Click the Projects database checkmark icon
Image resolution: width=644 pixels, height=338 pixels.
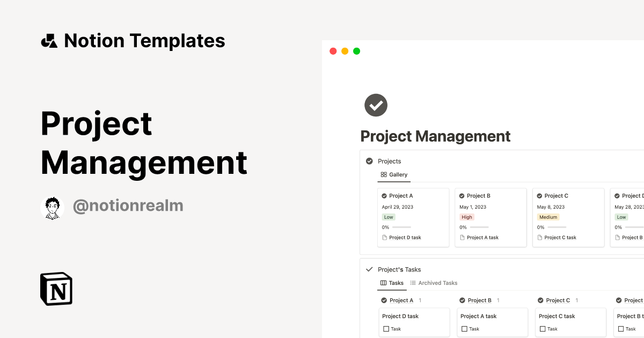(x=369, y=161)
